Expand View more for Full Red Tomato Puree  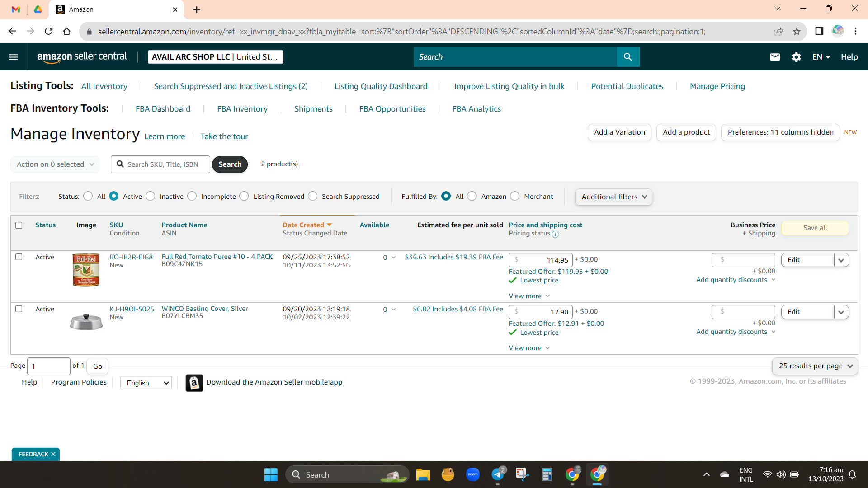tap(529, 296)
